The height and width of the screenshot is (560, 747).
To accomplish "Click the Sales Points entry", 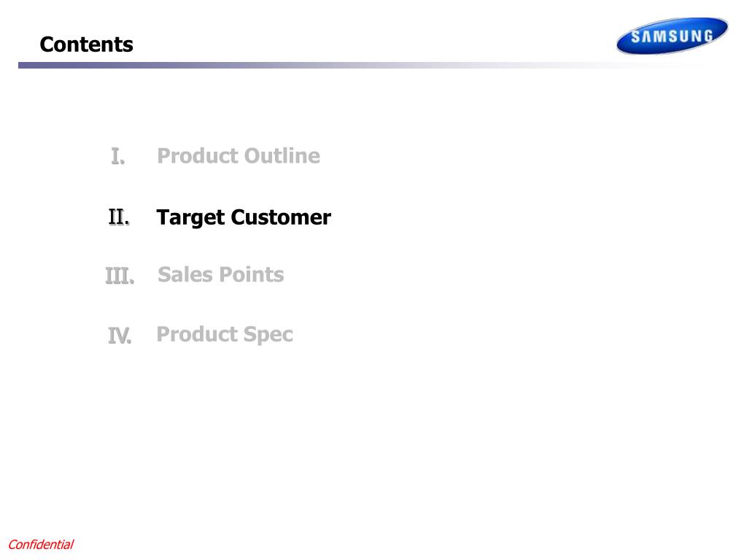I will coord(220,274).
